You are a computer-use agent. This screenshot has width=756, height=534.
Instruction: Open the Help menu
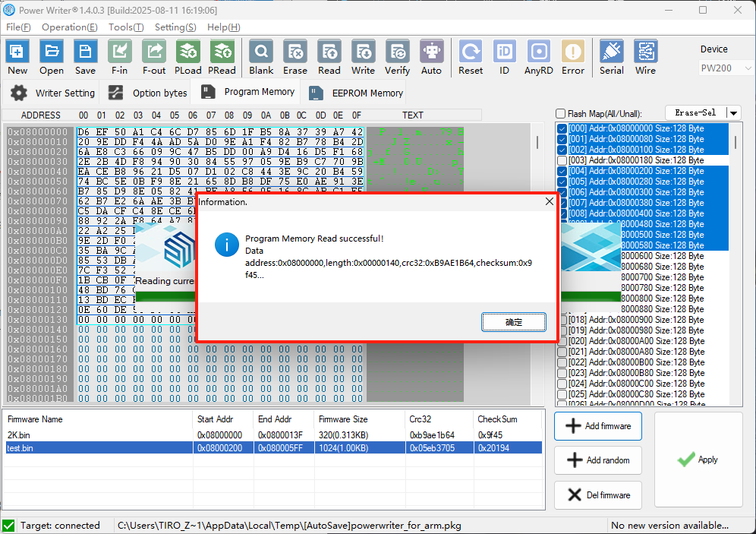tap(224, 27)
